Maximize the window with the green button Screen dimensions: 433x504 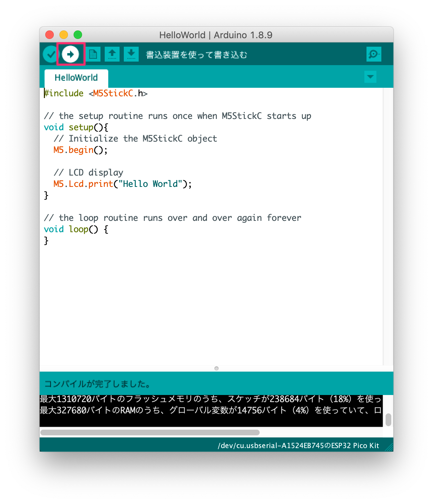point(78,35)
